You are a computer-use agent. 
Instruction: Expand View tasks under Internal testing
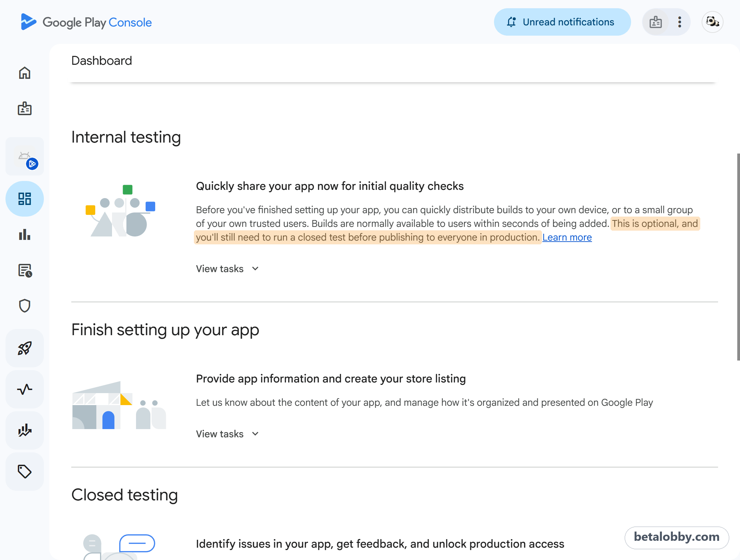point(227,269)
